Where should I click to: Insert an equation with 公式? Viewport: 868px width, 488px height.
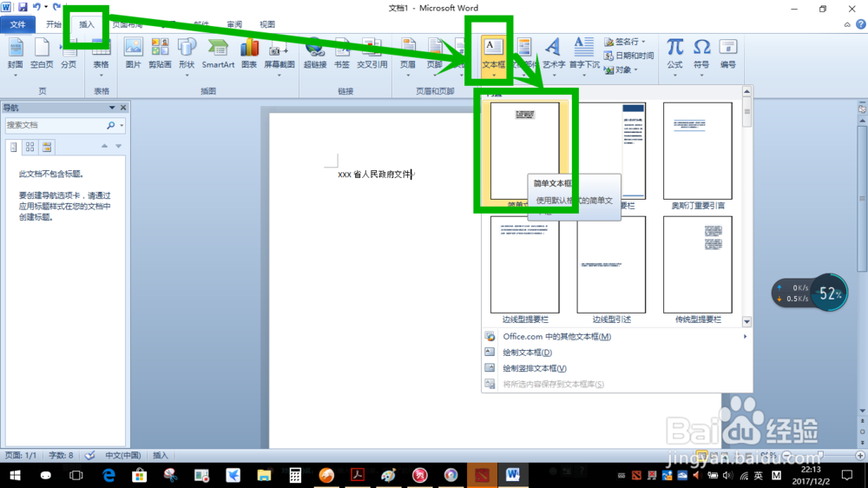click(674, 55)
